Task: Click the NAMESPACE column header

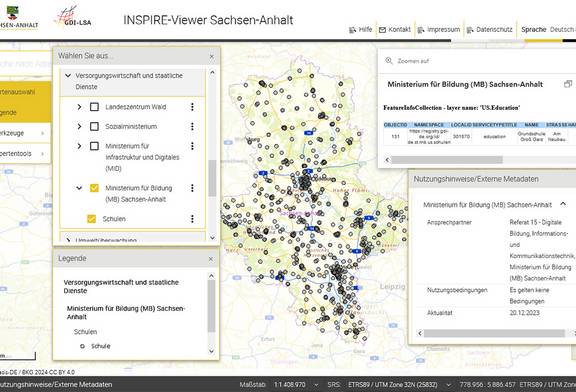Action: click(429, 125)
